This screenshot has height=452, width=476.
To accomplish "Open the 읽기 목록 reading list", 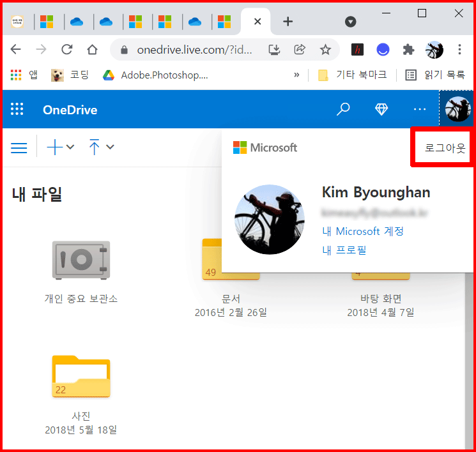I will [x=434, y=75].
